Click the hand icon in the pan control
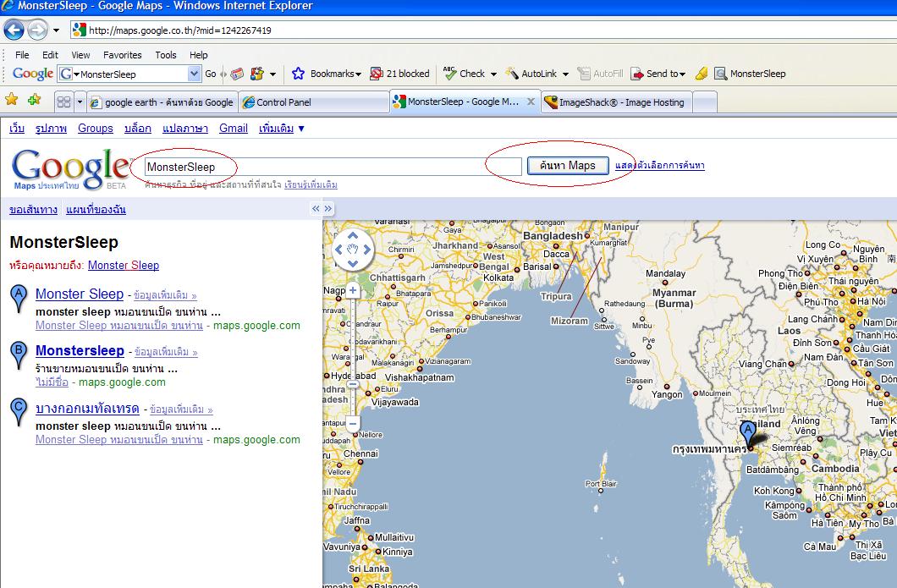 click(352, 250)
